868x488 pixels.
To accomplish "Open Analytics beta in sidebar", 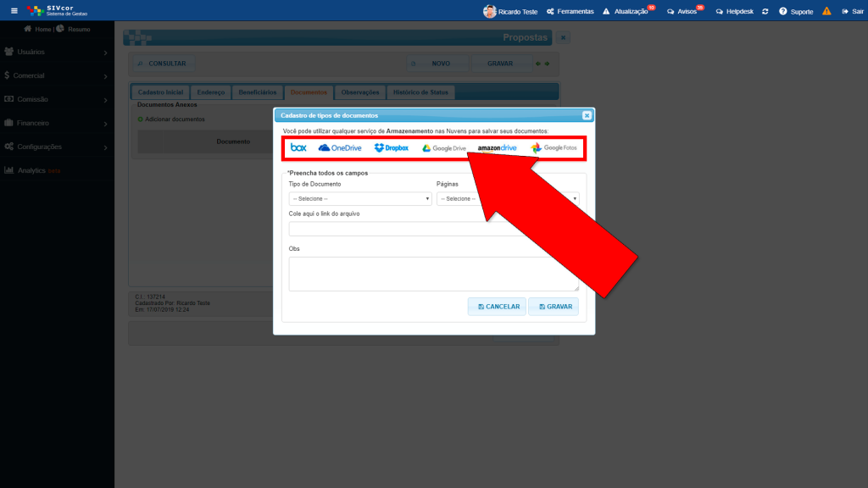I will [57, 170].
